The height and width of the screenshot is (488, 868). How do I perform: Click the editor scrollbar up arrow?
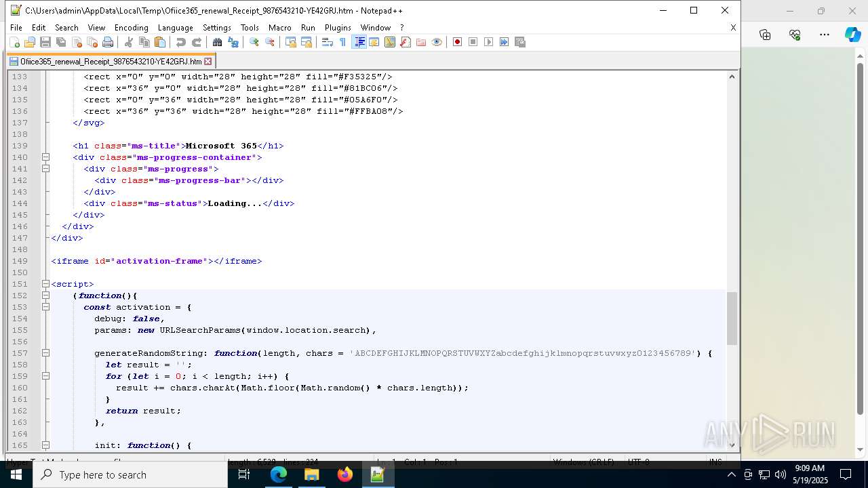(732, 77)
